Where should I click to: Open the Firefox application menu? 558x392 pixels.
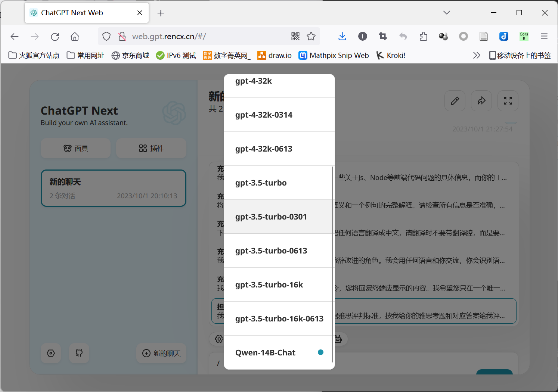click(x=544, y=36)
